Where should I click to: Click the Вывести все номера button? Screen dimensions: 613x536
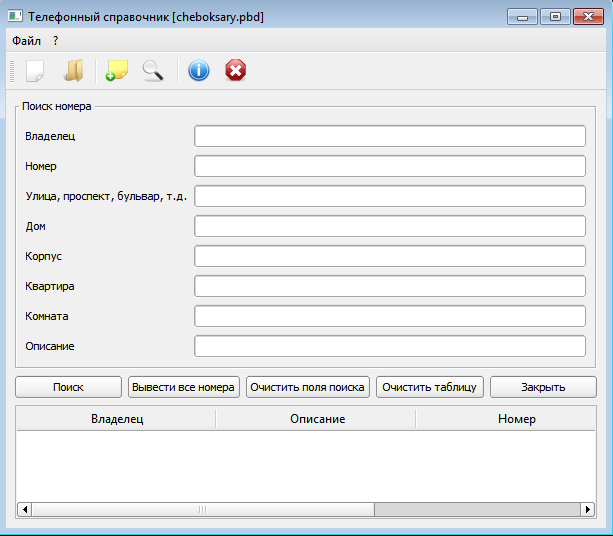(184, 387)
